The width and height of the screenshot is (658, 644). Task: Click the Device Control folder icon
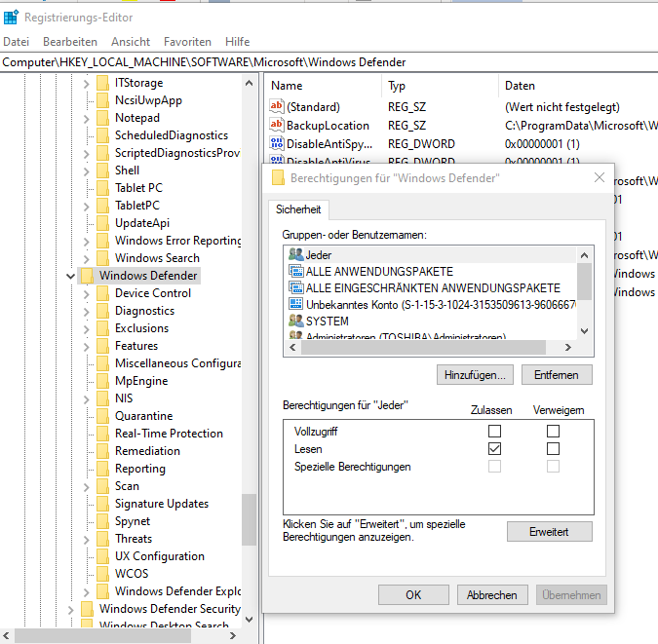pos(102,293)
